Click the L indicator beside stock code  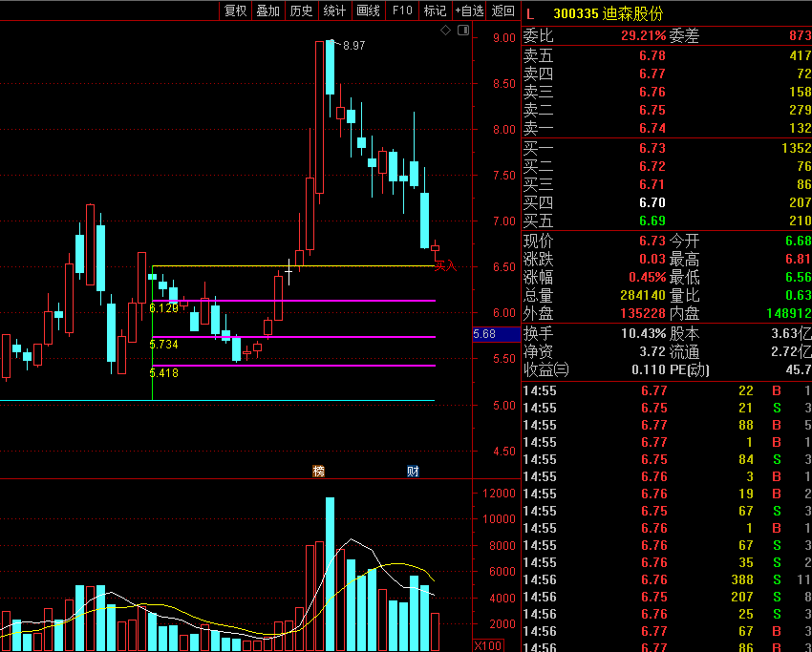530,13
